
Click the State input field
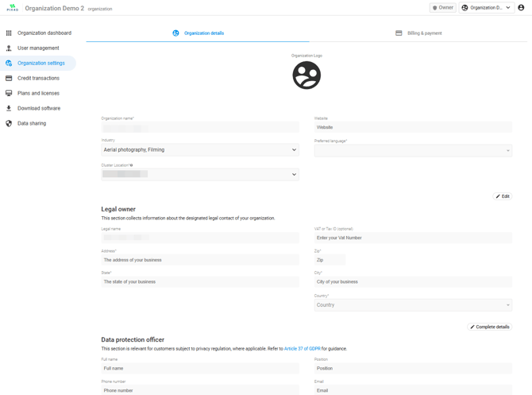[200, 281]
